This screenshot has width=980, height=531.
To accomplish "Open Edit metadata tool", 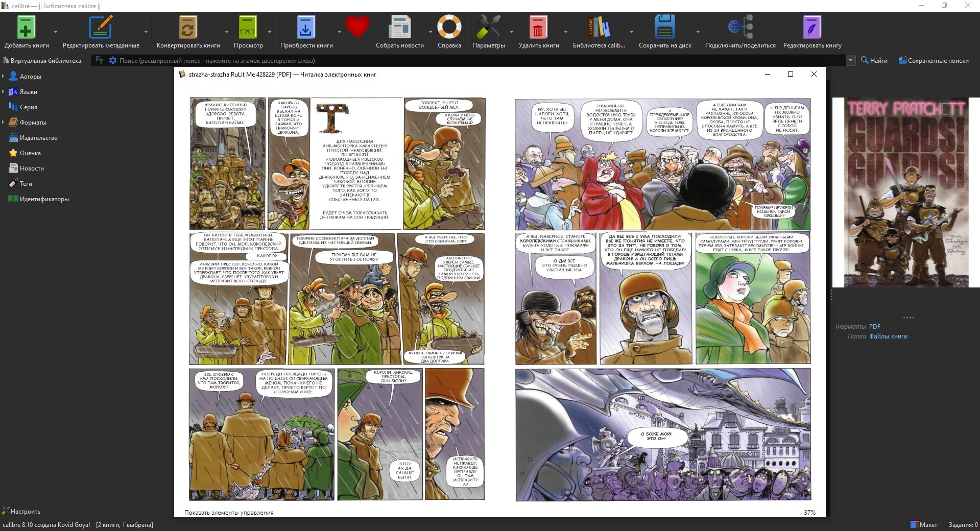I will pos(101,28).
